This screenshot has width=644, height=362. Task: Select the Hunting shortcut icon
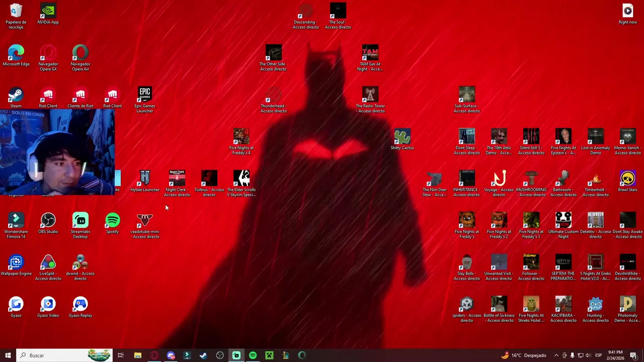pos(596,309)
